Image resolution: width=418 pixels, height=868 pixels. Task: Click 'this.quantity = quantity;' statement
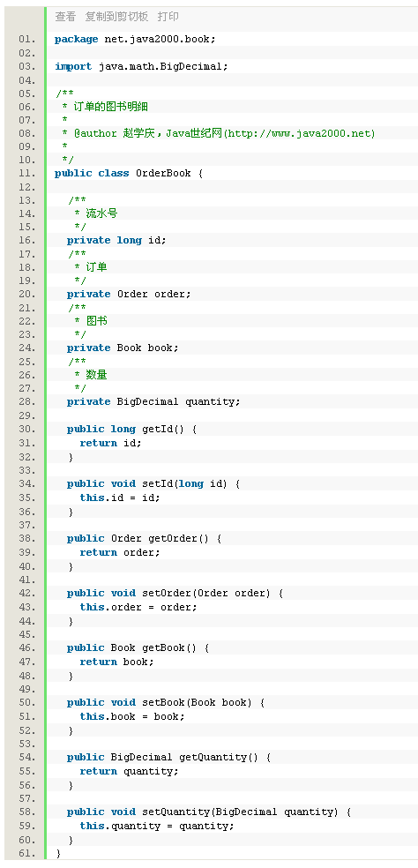(157, 826)
